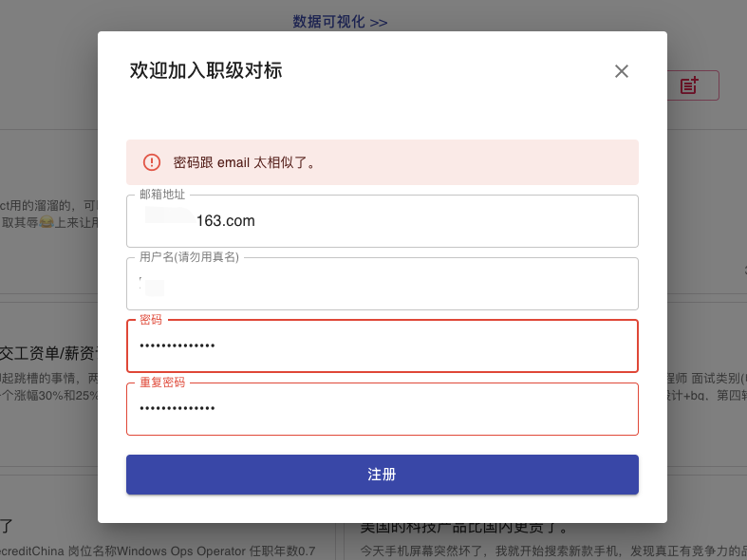747x560 pixels.
Task: Click the 邮箱地址 field label
Action: pos(162,194)
